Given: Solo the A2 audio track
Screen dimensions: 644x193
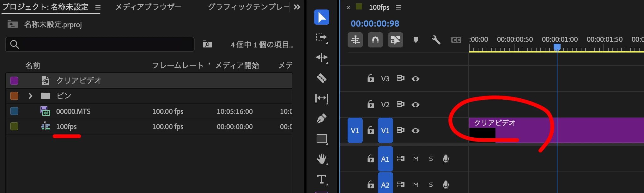Looking at the screenshot, I should click(x=431, y=185).
